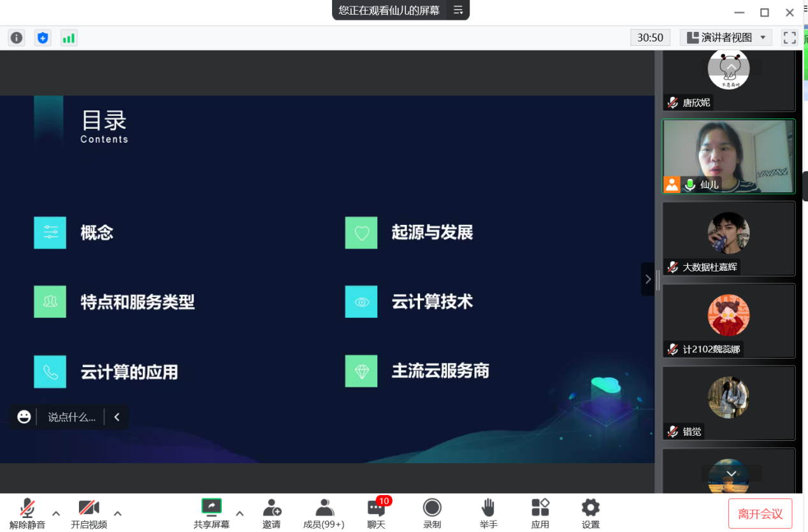Open the Invite (邀请) icon
The height and width of the screenshot is (532, 808).
(271, 513)
